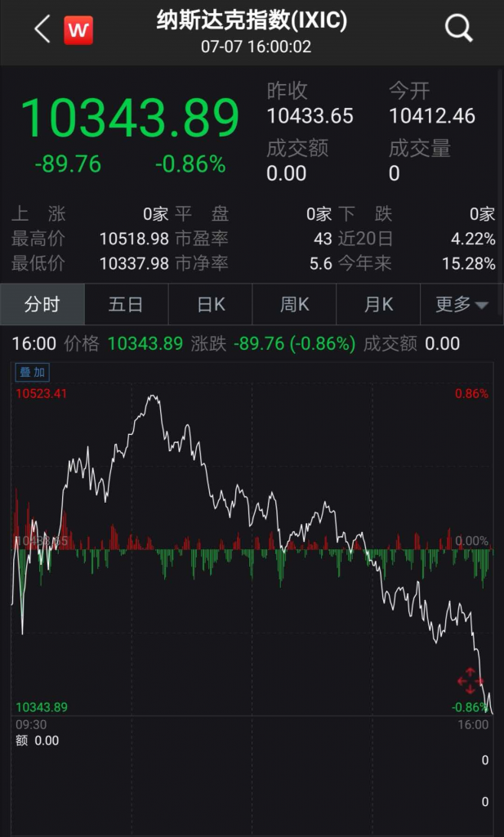Tap the 额 0.00 volume label

[38, 741]
